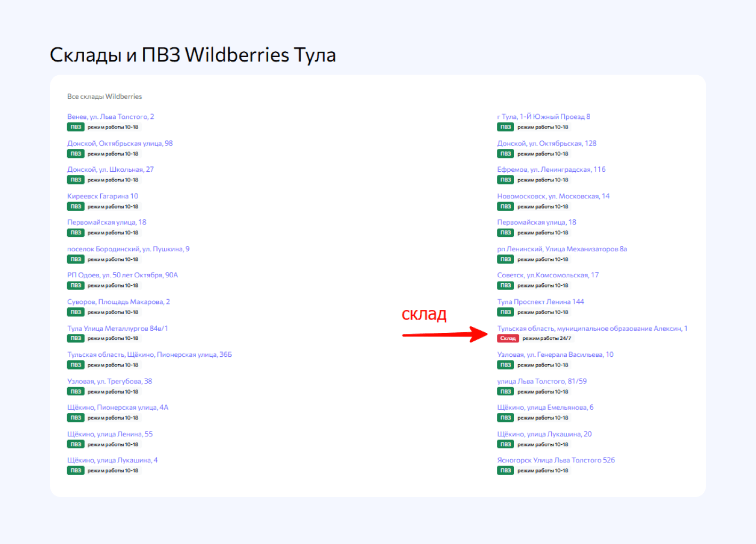Open Щёкино, улица Лукашина, 4 link

pos(112,460)
